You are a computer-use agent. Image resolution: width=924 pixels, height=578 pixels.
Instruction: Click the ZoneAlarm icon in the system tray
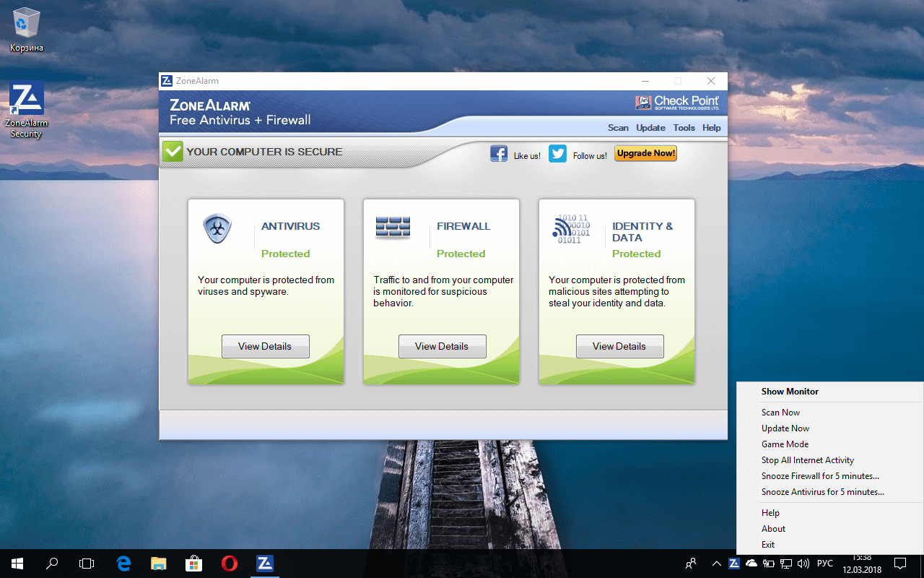point(734,563)
